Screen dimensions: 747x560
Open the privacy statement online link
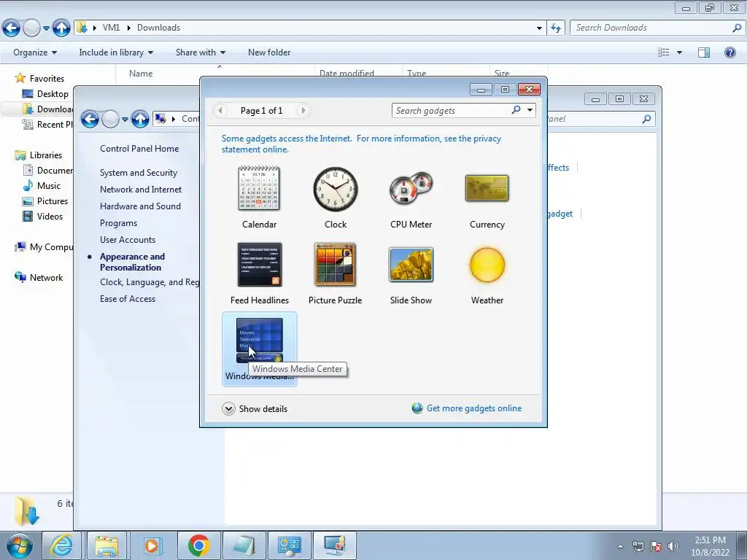coord(361,144)
